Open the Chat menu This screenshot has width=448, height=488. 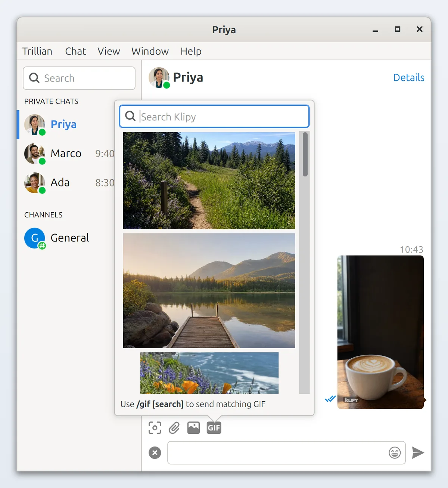point(75,51)
